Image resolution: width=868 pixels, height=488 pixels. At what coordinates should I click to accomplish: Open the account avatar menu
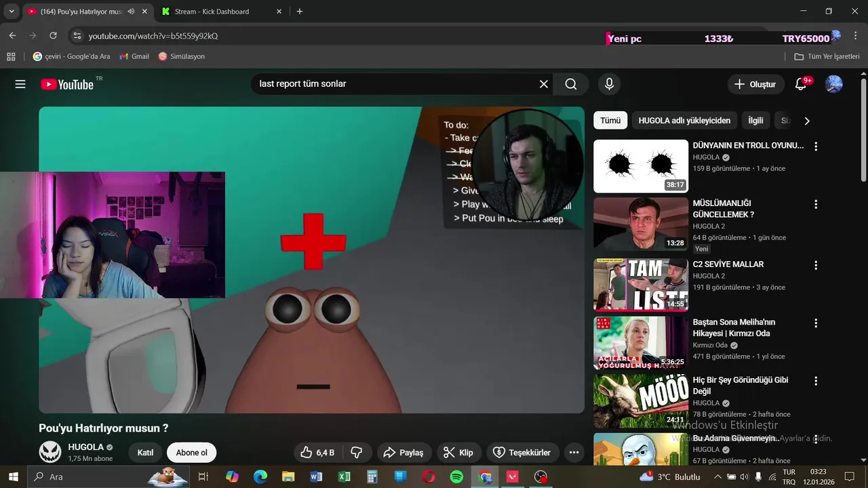pos(833,84)
